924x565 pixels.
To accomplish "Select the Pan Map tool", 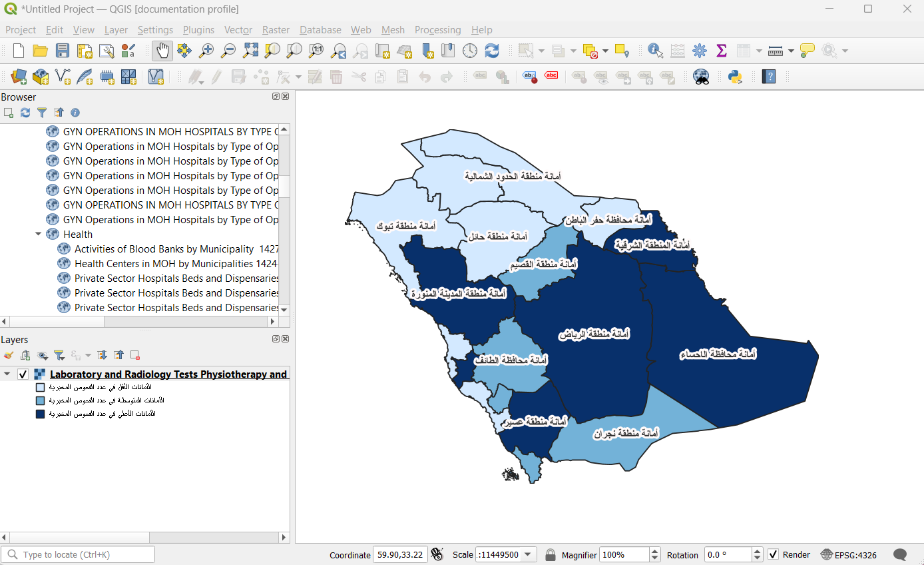I will [162, 51].
